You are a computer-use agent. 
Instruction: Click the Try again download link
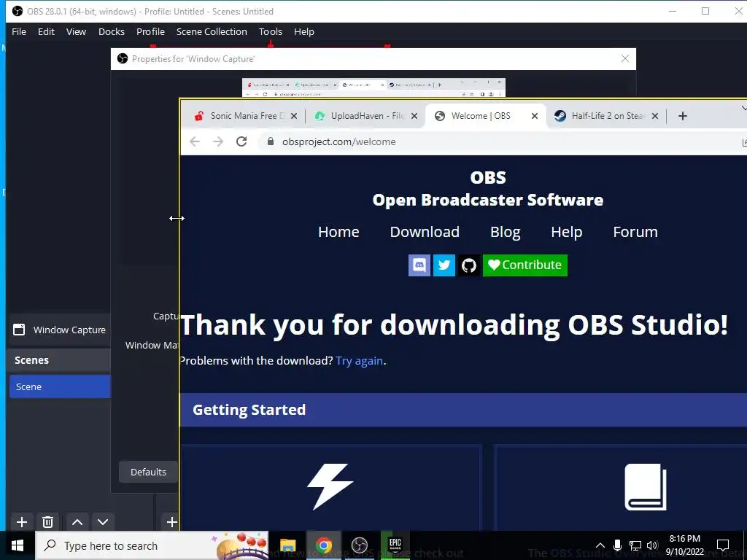(x=359, y=361)
